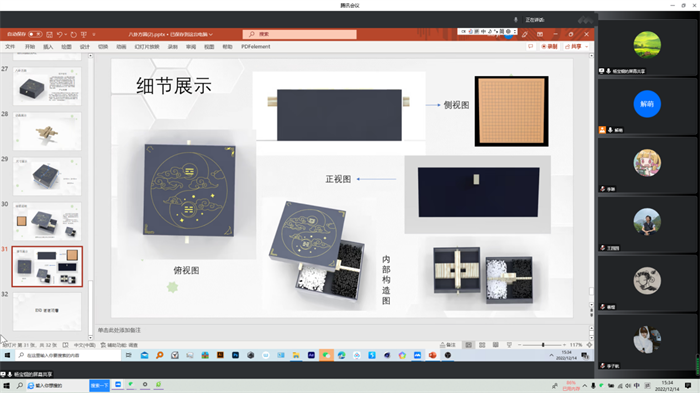Screen dimensions: 700x393
Task: Click the microphone icon in meeting bar
Action: tap(516, 20)
